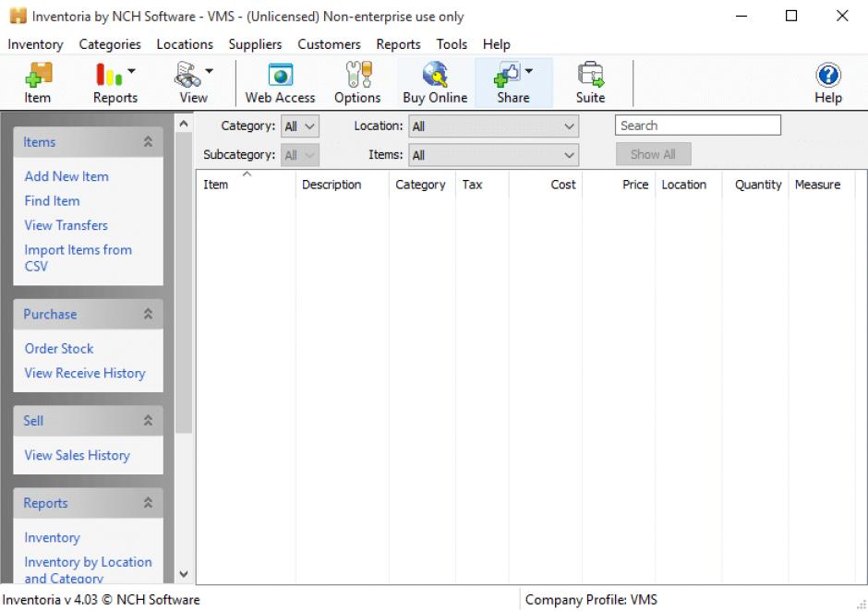The height and width of the screenshot is (611, 868).
Task: Open the View toolbar dropdown arrow
Action: 210,71
